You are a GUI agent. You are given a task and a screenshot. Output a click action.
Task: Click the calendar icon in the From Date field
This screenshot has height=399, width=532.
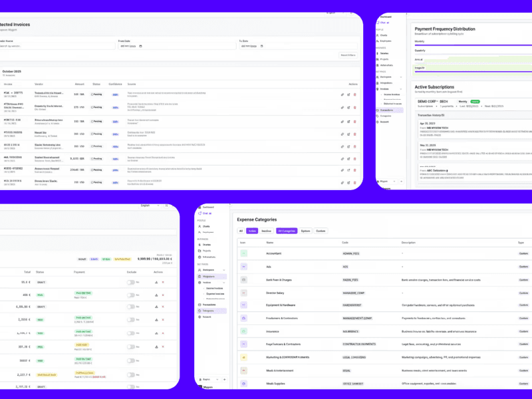[141, 47]
